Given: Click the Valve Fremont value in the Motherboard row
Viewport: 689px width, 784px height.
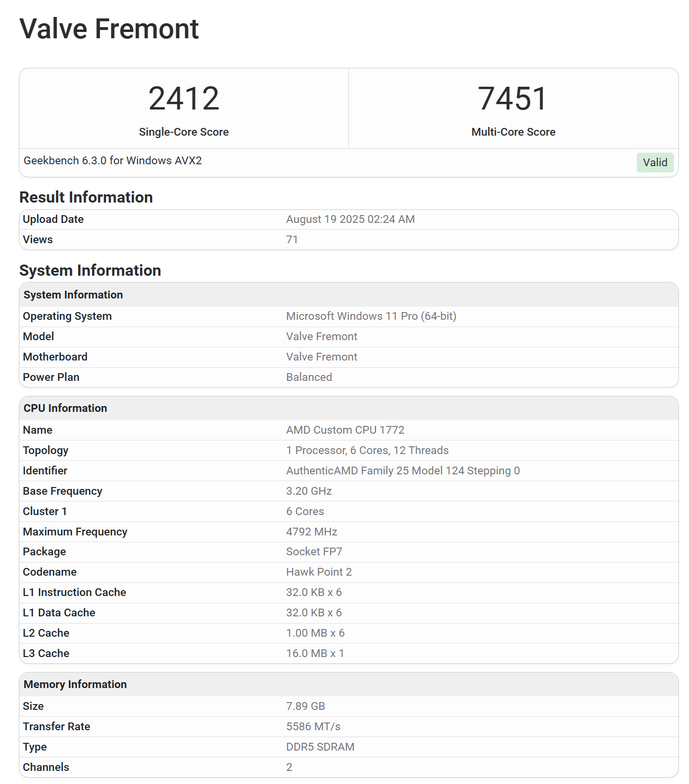Looking at the screenshot, I should click(x=321, y=357).
